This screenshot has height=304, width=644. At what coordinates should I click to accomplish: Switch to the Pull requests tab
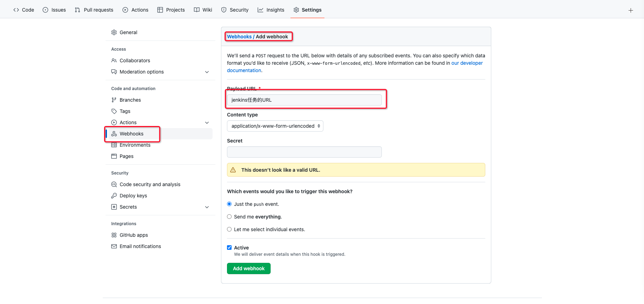tap(94, 10)
